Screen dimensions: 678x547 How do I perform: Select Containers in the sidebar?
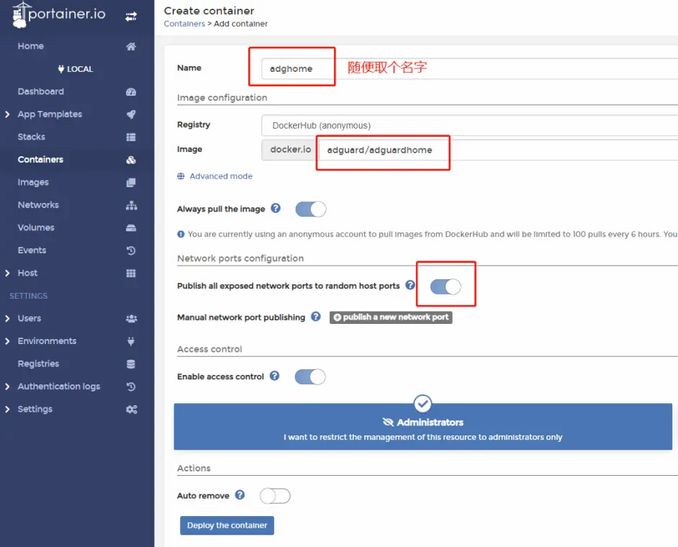click(40, 160)
